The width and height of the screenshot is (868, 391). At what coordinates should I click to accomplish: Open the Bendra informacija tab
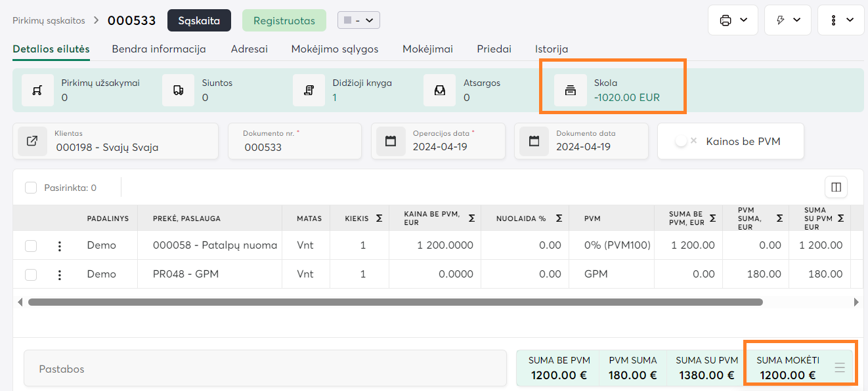pyautogui.click(x=159, y=49)
